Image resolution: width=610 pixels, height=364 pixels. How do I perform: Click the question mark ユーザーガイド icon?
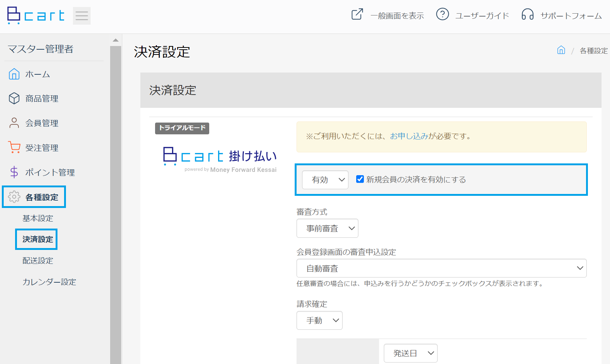pos(442,14)
